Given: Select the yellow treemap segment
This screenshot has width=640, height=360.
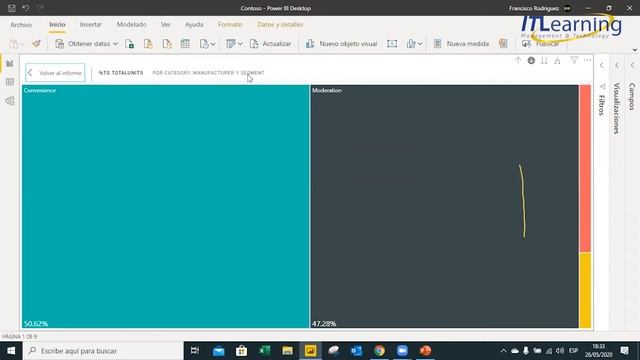Looking at the screenshot, I should [x=585, y=290].
